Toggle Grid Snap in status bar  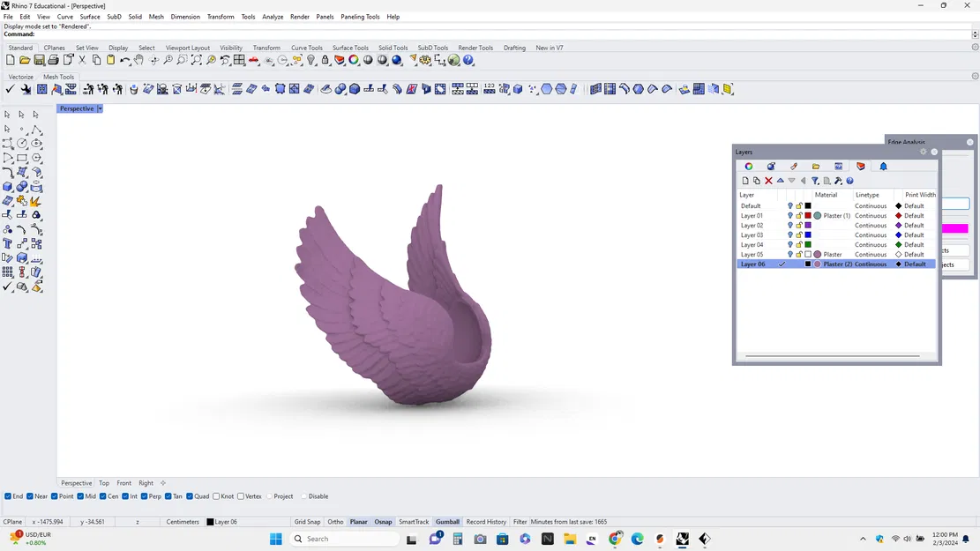coord(307,522)
